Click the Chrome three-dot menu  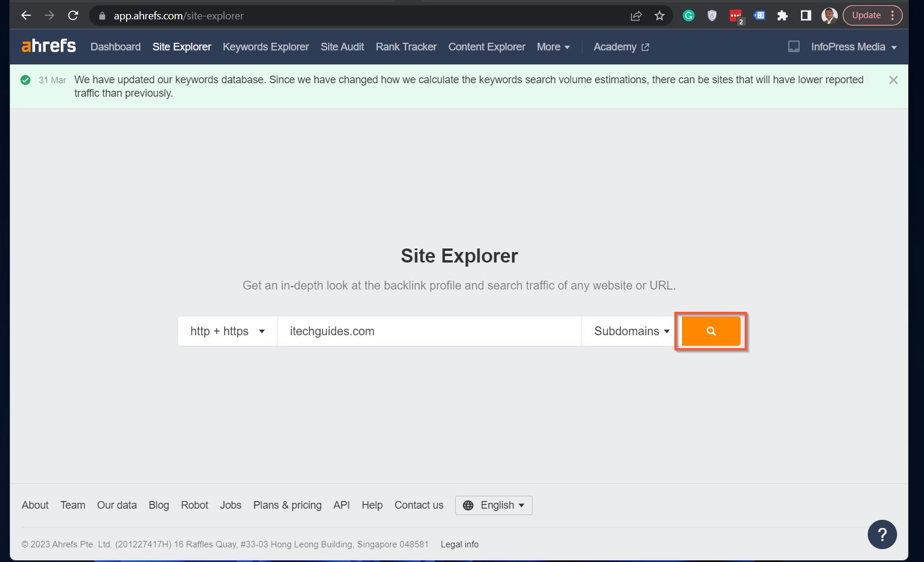coord(892,16)
